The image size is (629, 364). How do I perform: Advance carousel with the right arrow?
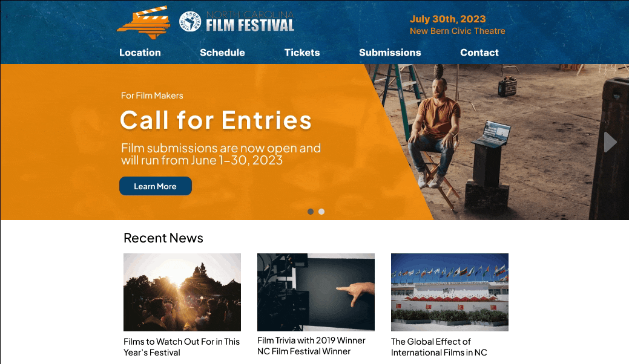click(610, 141)
